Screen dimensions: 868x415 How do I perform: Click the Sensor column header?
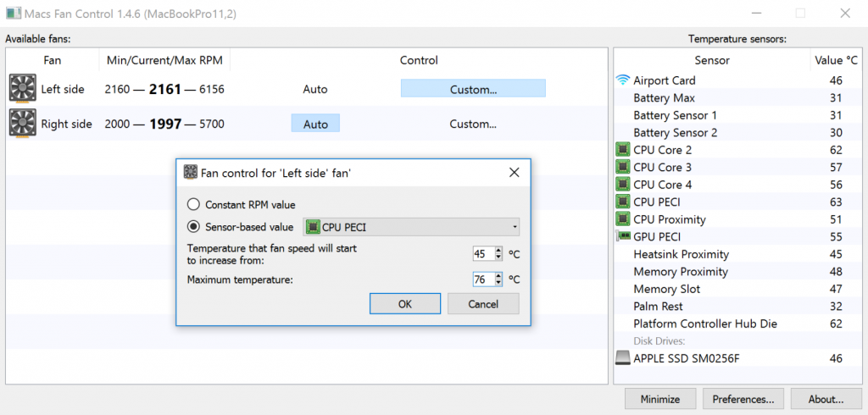click(x=712, y=60)
